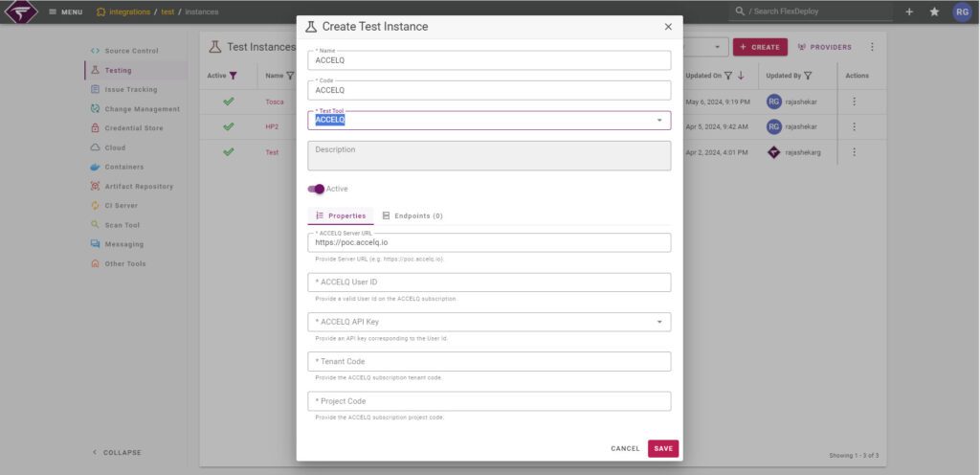Click rajashekarg avatar in Test row
Screen dimensions: 980x475
click(773, 152)
